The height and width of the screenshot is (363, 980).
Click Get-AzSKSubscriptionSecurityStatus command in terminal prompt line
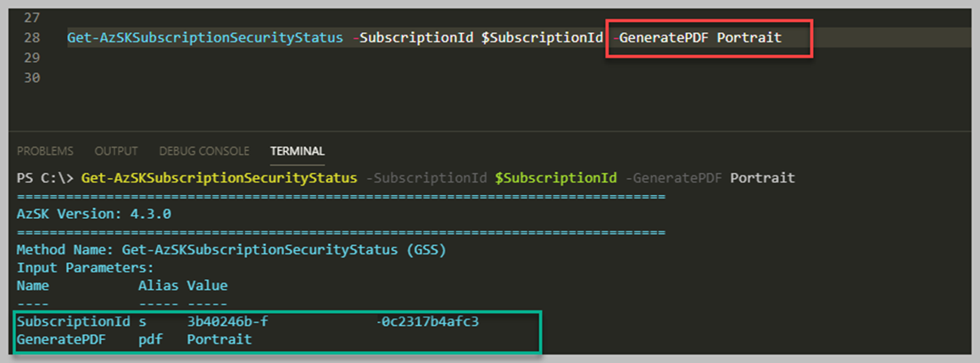pos(220,178)
